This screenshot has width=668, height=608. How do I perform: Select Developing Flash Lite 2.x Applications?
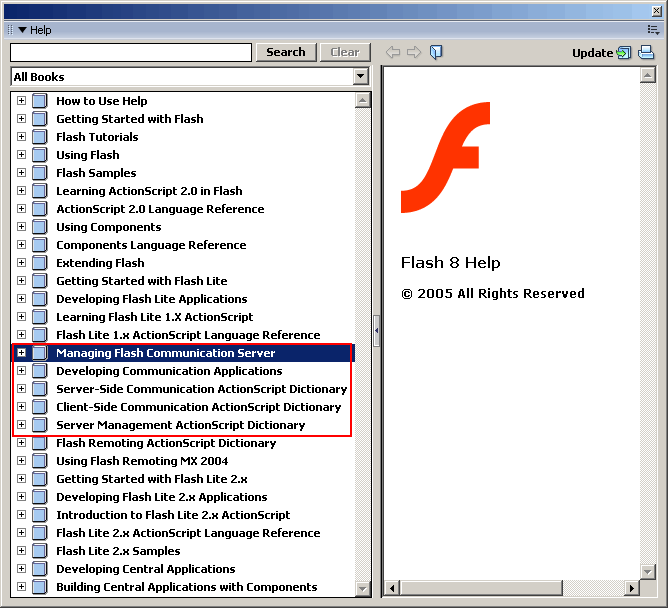click(x=162, y=497)
